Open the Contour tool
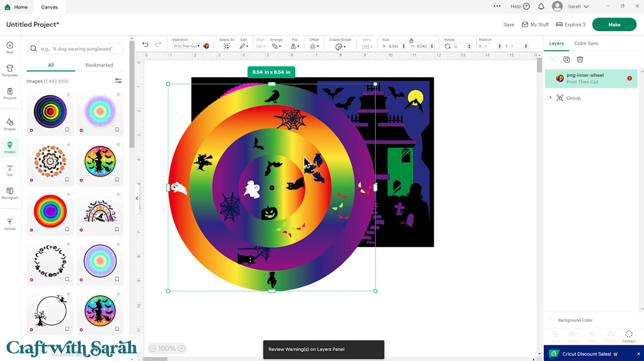The image size is (644, 361). click(x=629, y=336)
